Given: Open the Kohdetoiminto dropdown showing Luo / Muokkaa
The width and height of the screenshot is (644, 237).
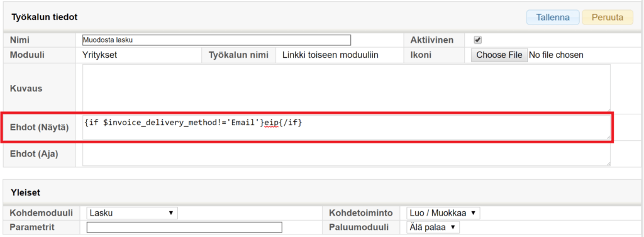Looking at the screenshot, I should [x=443, y=213].
